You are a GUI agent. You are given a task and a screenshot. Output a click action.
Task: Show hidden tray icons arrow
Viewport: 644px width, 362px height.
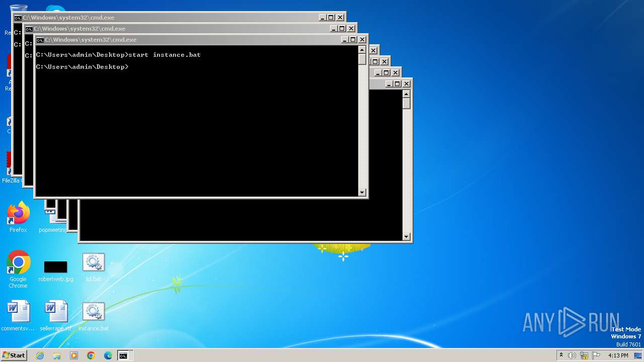tap(561, 355)
